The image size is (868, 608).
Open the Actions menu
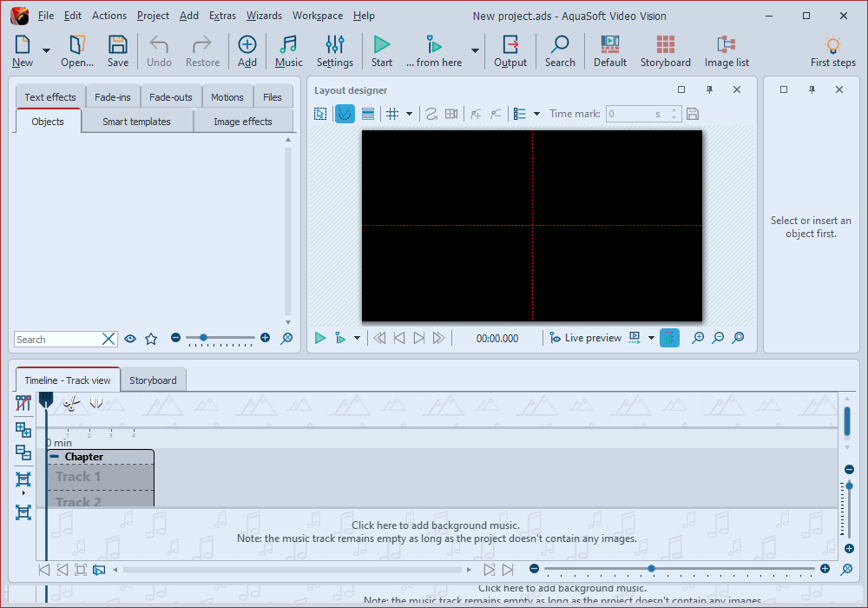109,16
